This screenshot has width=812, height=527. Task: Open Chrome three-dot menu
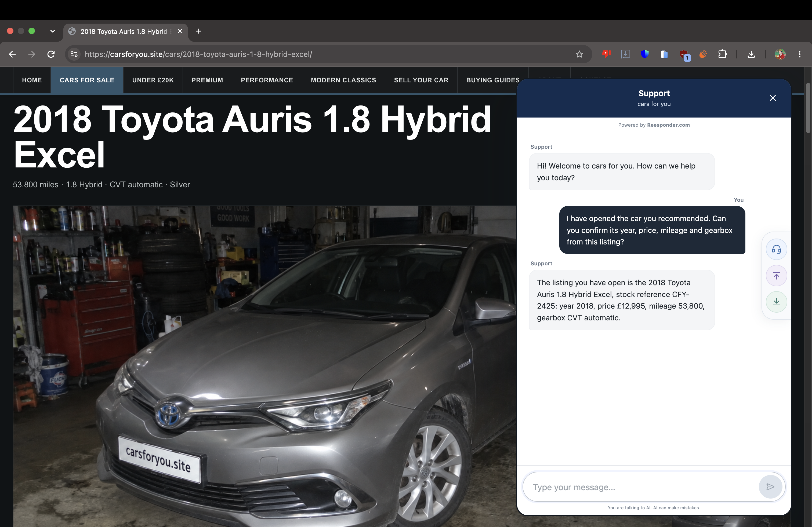point(799,54)
